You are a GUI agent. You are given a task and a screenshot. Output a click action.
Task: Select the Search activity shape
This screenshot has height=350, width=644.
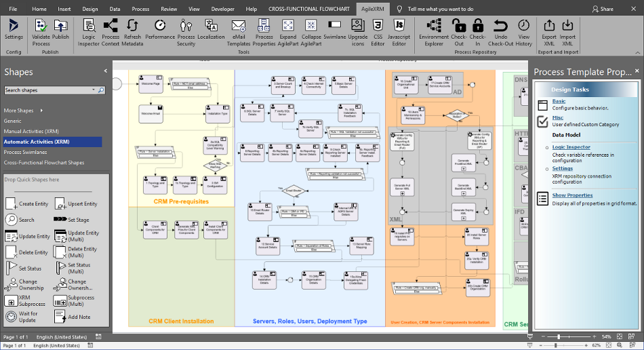(20, 219)
